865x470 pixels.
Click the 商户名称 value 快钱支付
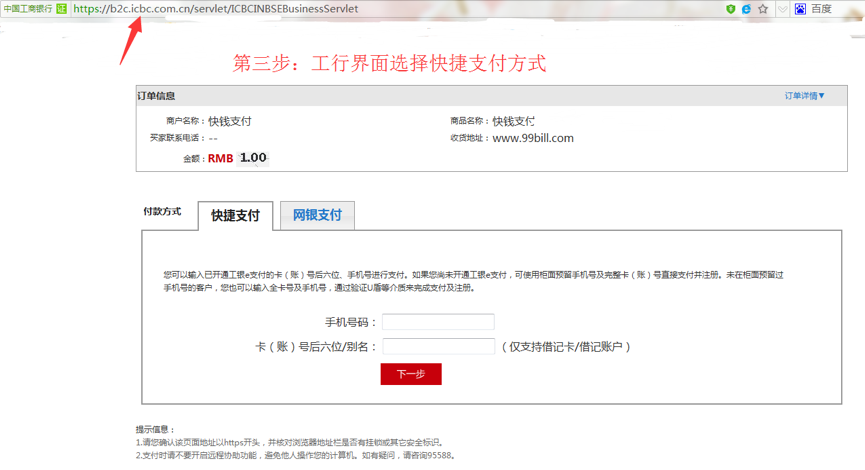click(x=229, y=121)
